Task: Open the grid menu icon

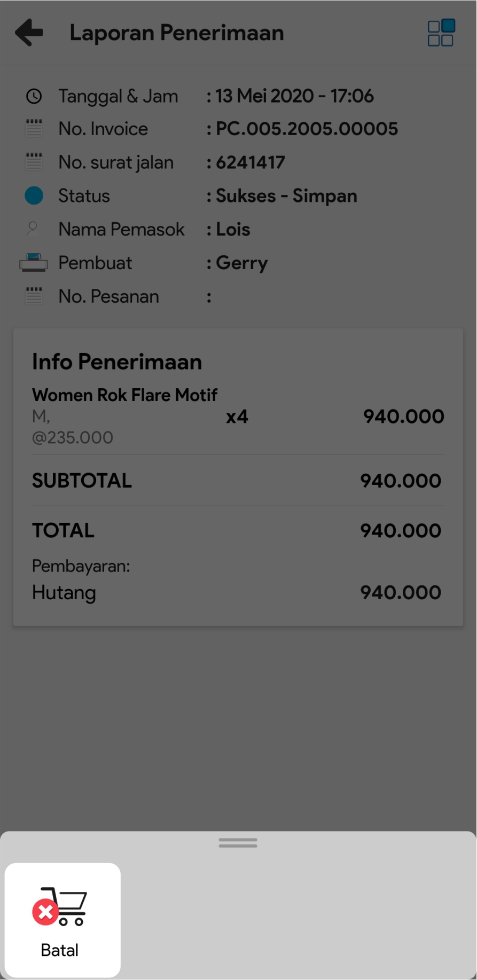Action: [x=441, y=33]
